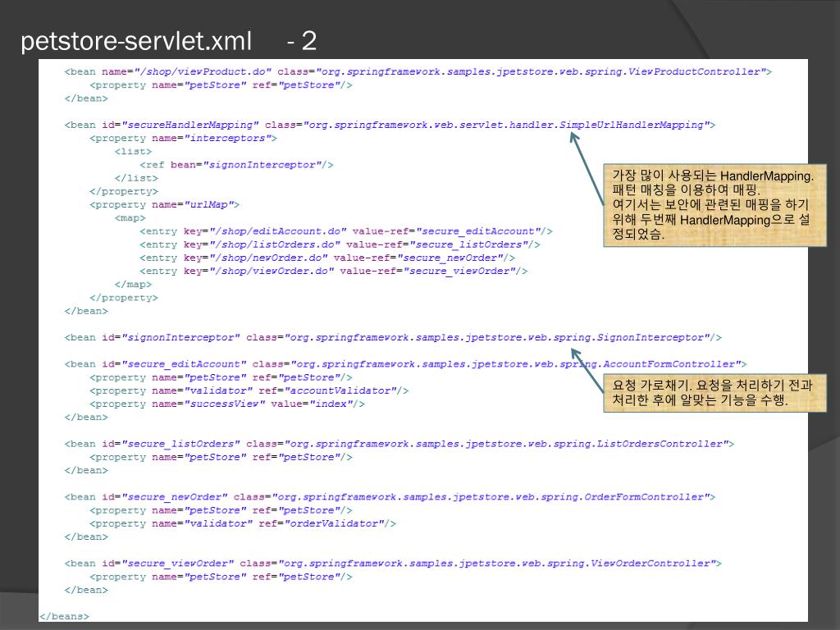Click the ref bean="signonInterceptor" line
The width and height of the screenshot is (840, 630).
click(236, 165)
